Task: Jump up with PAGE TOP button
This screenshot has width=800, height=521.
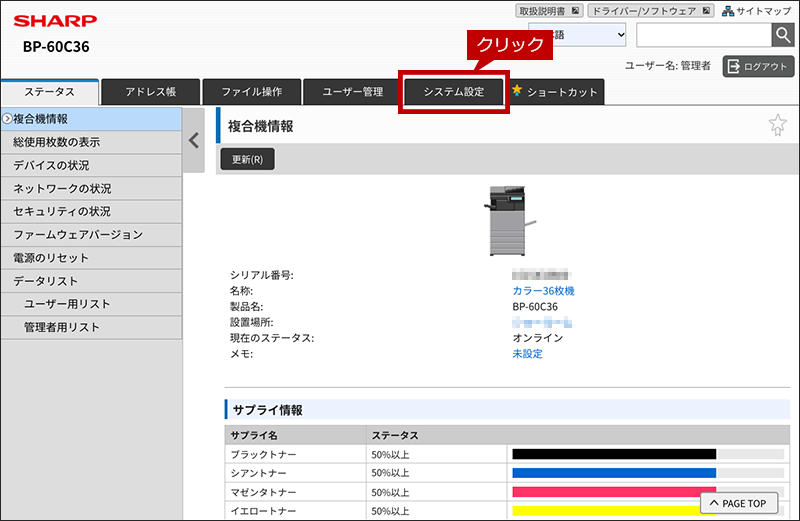Action: pyautogui.click(x=739, y=503)
